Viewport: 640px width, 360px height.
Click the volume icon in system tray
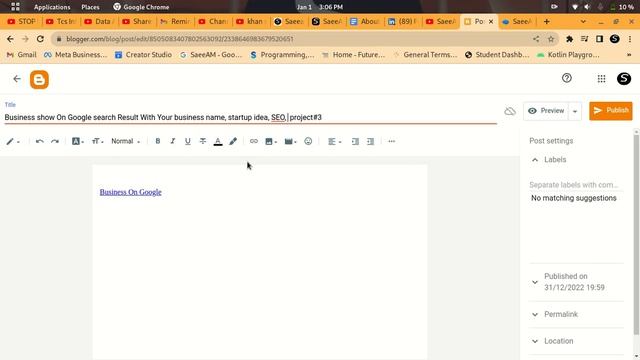587,7
